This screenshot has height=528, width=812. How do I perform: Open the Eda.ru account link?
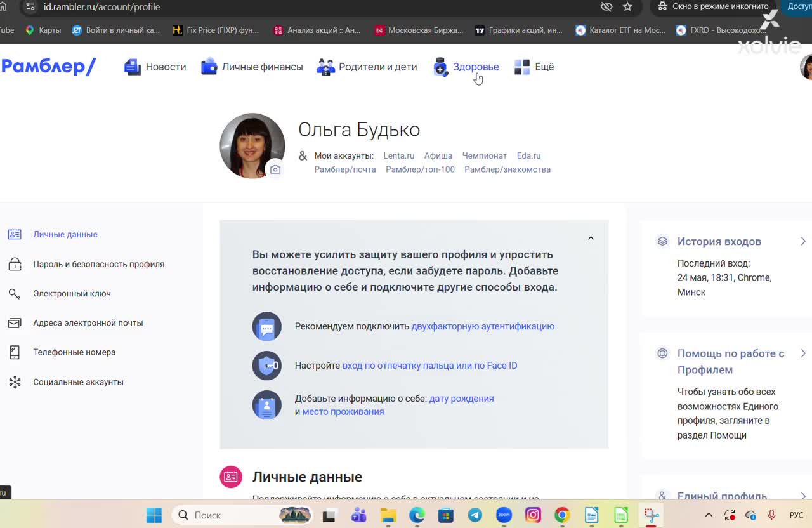[x=528, y=155]
